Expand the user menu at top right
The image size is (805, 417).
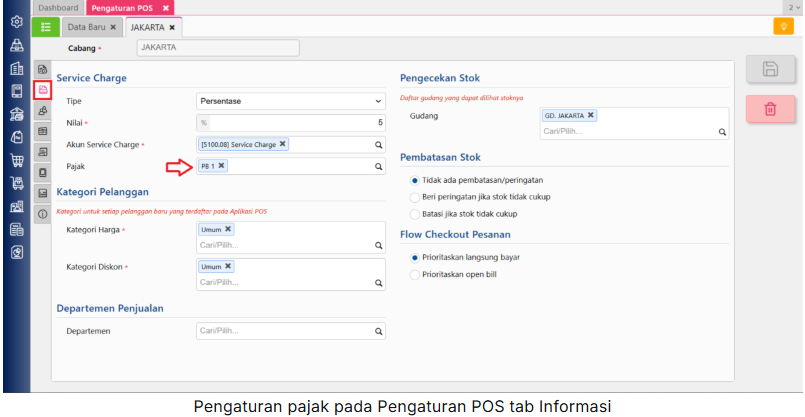pyautogui.click(x=792, y=7)
